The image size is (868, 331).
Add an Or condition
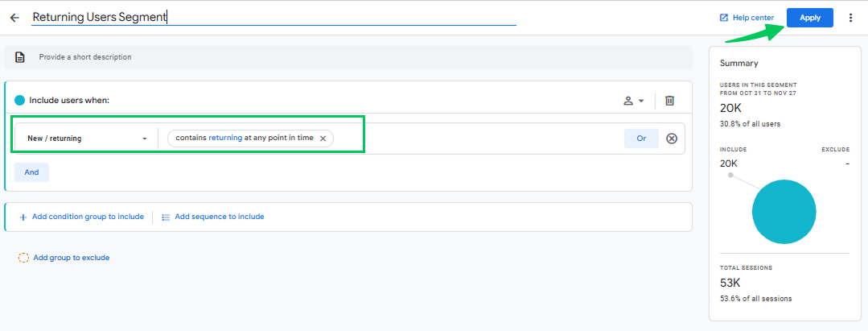coord(641,139)
